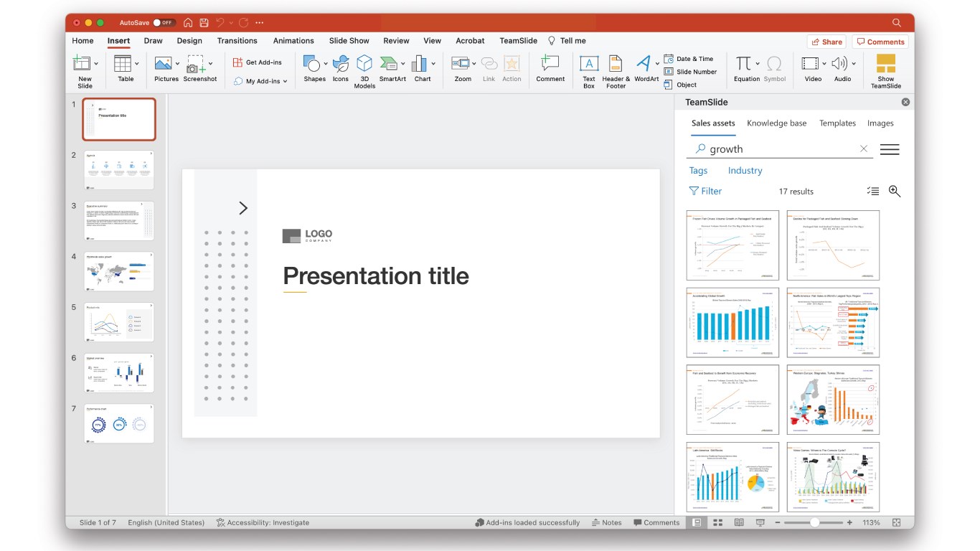
Task: Open the undo history dropdown arrow
Action: pyautogui.click(x=230, y=23)
